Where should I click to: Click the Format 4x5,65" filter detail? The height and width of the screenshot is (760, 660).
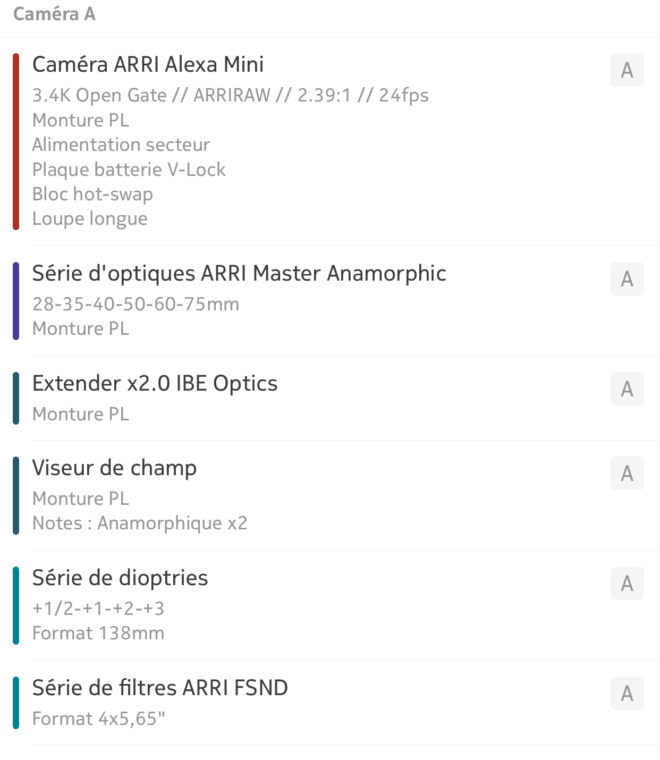(x=98, y=718)
